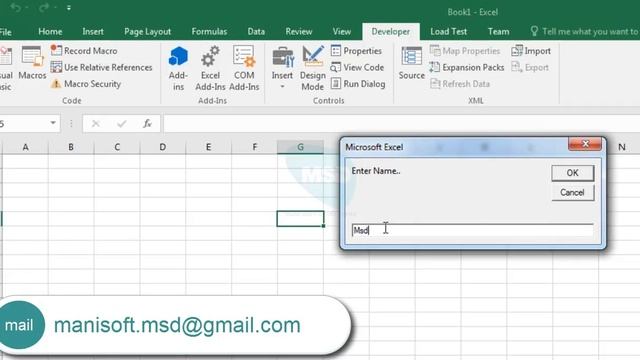Open the Load Test tab
Image resolution: width=640 pixels, height=360 pixels.
[448, 31]
